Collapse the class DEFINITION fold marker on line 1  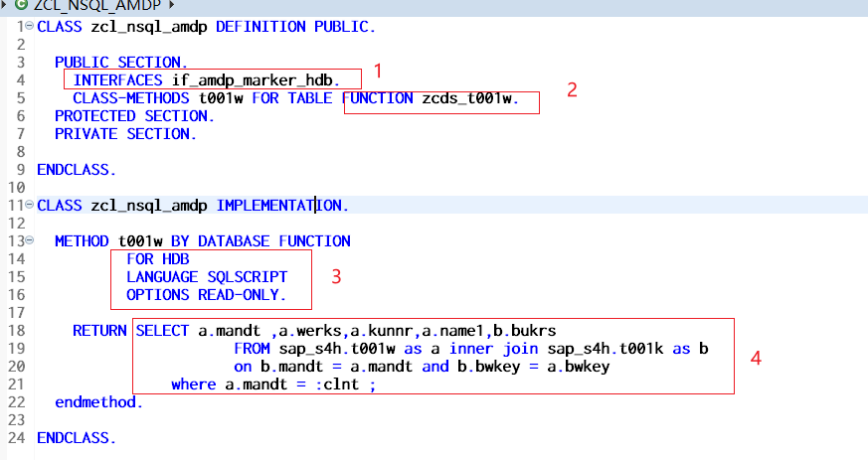pos(30,26)
